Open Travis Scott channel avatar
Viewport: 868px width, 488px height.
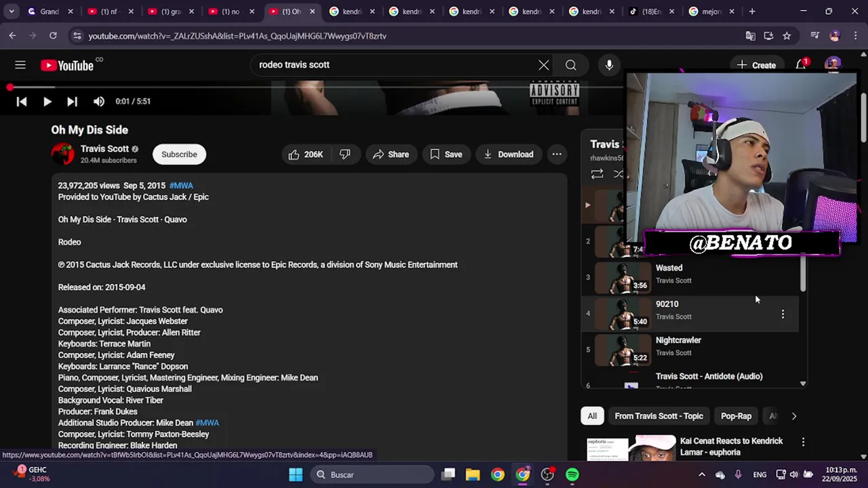point(63,155)
